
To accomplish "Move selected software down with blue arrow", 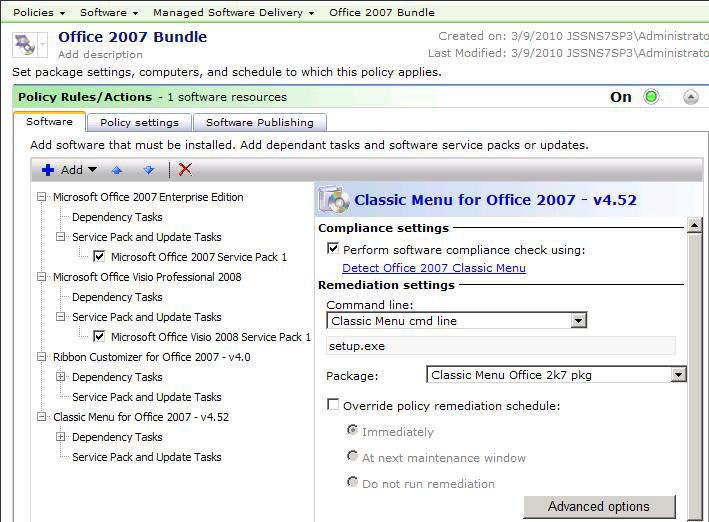I will click(148, 170).
